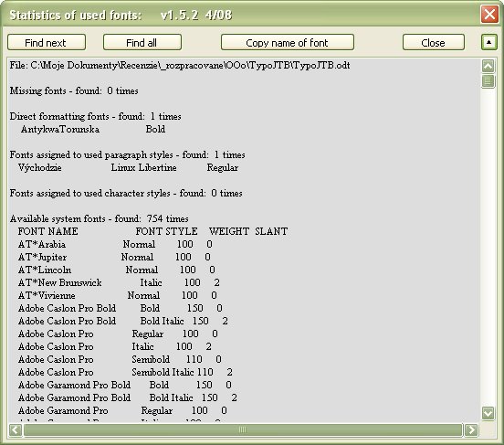Image resolution: width=504 pixels, height=445 pixels.
Task: Click the WEIGHT column header
Action: pos(229,231)
